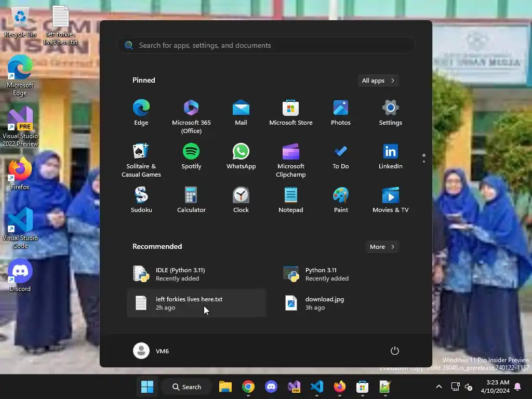Image resolution: width=532 pixels, height=399 pixels.
Task: Open the Clock app
Action: 241,200
